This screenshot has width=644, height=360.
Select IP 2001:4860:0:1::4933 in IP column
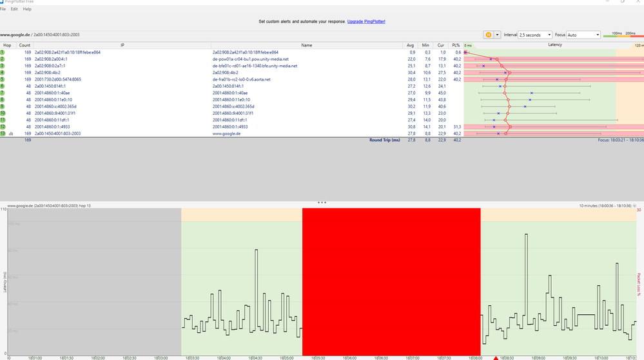pyautogui.click(x=52, y=126)
